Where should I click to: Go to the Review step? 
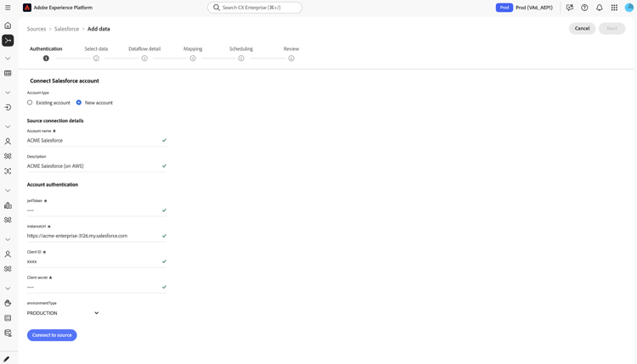click(290, 53)
